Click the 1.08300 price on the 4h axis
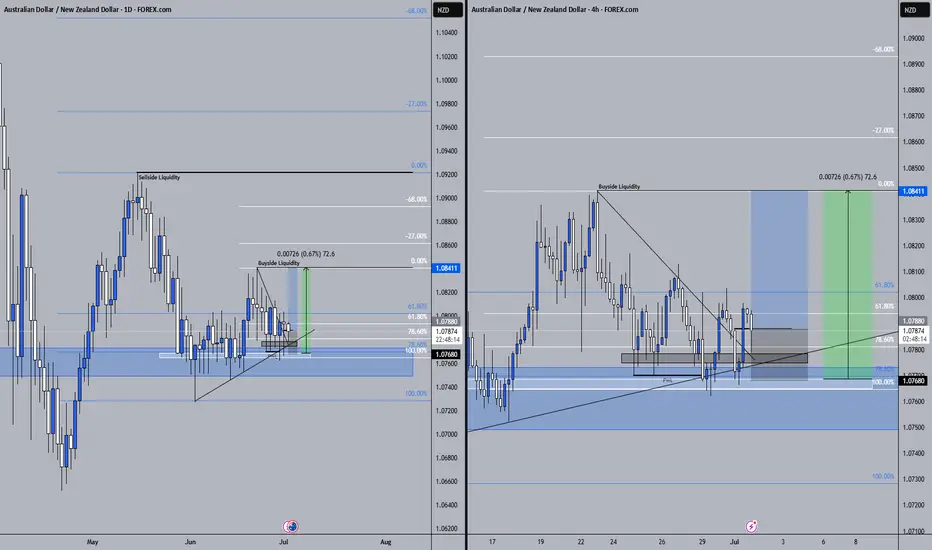This screenshot has height=550, width=932. click(x=914, y=220)
